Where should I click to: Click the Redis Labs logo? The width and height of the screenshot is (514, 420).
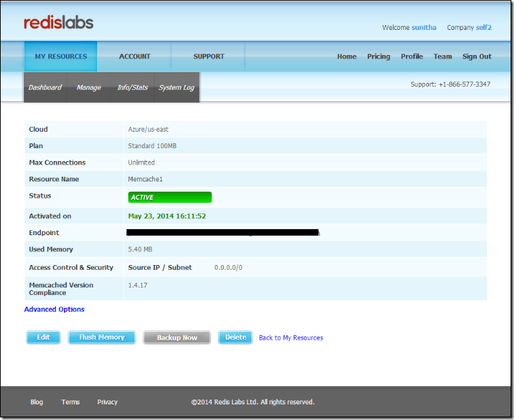pyautogui.click(x=58, y=22)
